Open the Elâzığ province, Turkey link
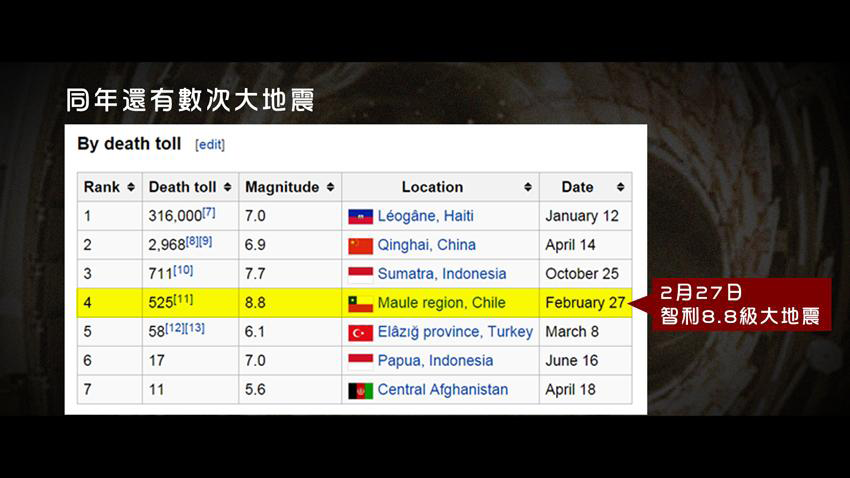The width and height of the screenshot is (850, 478). [455, 332]
